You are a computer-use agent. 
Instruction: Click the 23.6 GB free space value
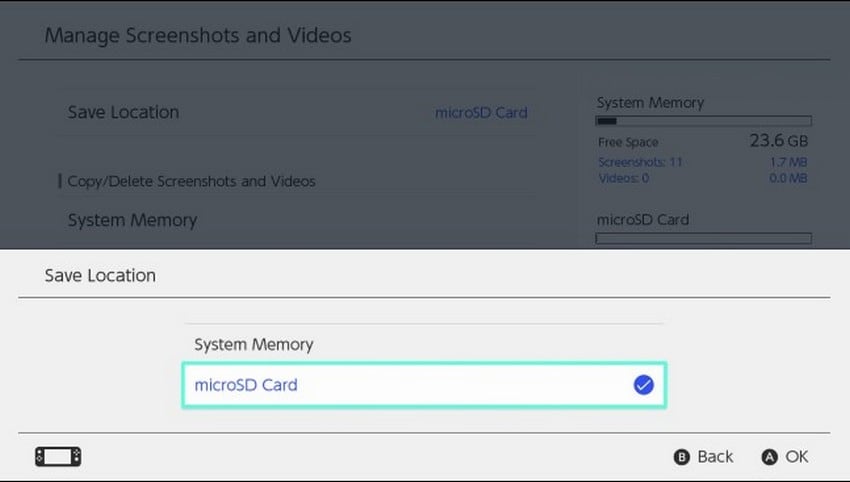tap(778, 141)
